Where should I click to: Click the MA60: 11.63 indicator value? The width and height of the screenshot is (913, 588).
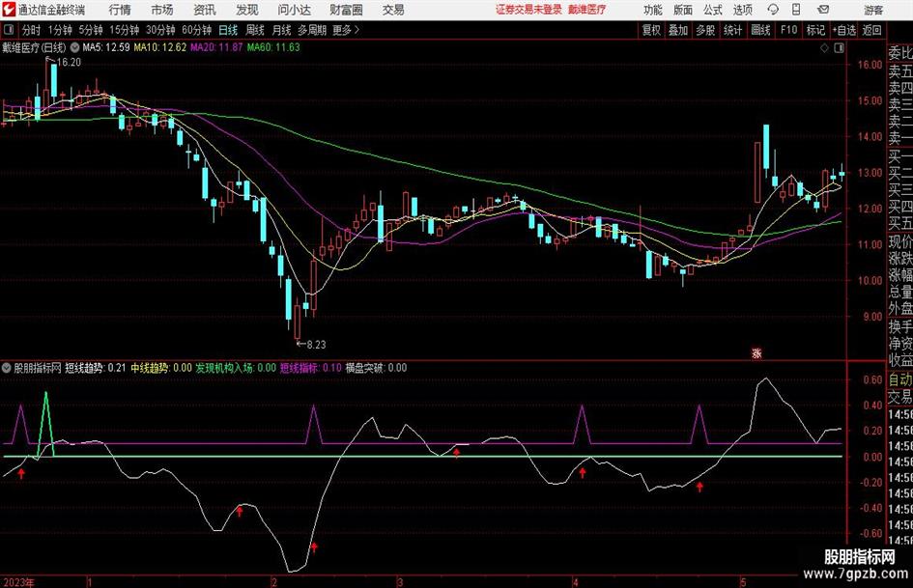[273, 47]
